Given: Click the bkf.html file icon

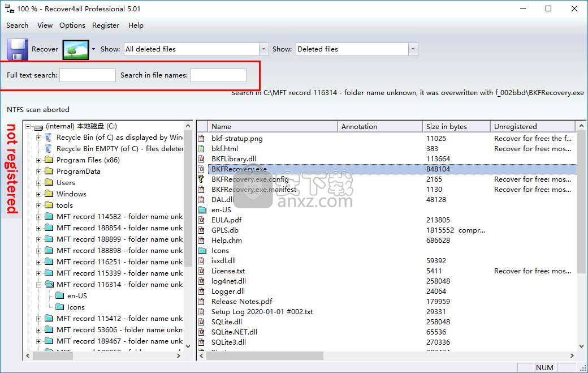Looking at the screenshot, I should click(202, 149).
